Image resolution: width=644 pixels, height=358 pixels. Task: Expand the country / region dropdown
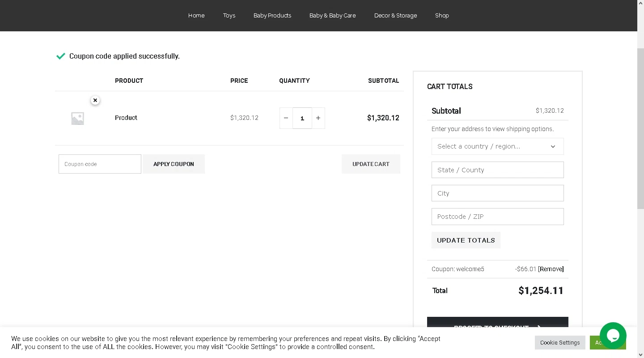pyautogui.click(x=497, y=146)
